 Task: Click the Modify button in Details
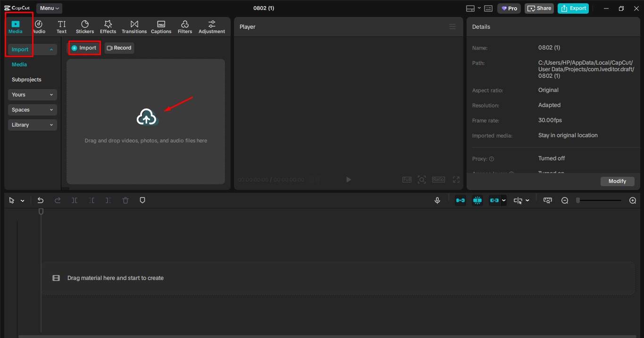click(x=618, y=181)
